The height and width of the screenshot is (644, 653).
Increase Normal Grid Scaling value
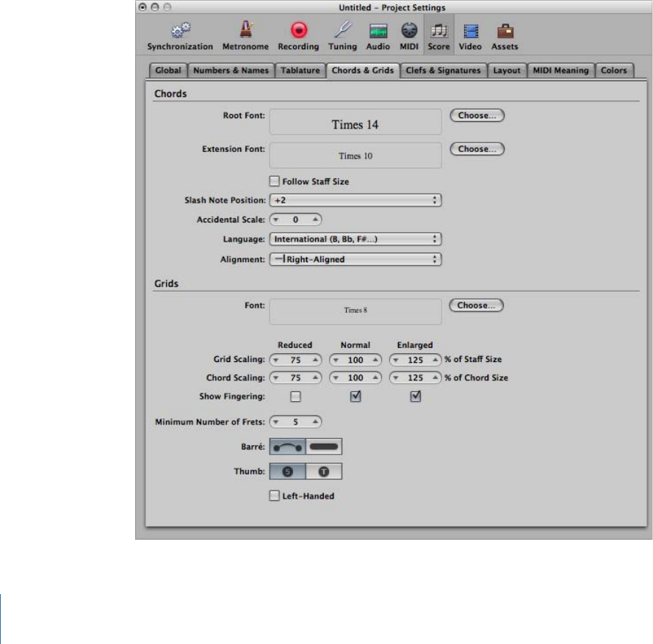click(x=375, y=360)
